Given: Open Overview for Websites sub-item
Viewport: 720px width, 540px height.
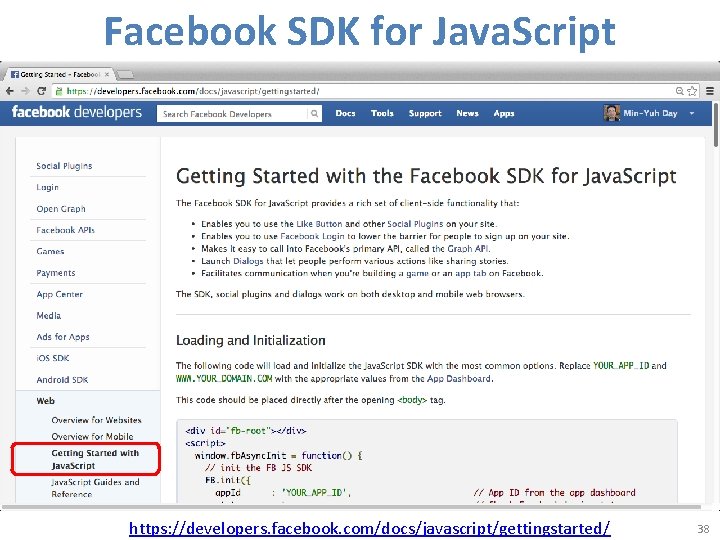Looking at the screenshot, I should [x=96, y=420].
